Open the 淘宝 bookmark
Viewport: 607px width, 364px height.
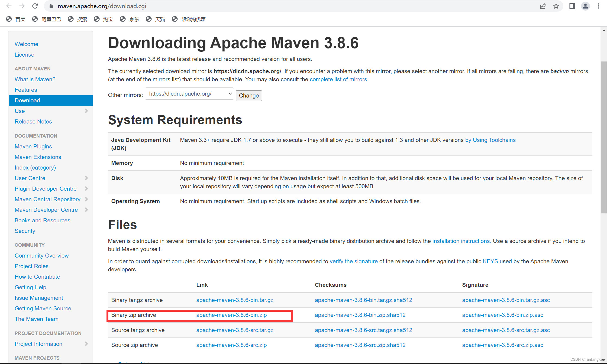coord(104,19)
